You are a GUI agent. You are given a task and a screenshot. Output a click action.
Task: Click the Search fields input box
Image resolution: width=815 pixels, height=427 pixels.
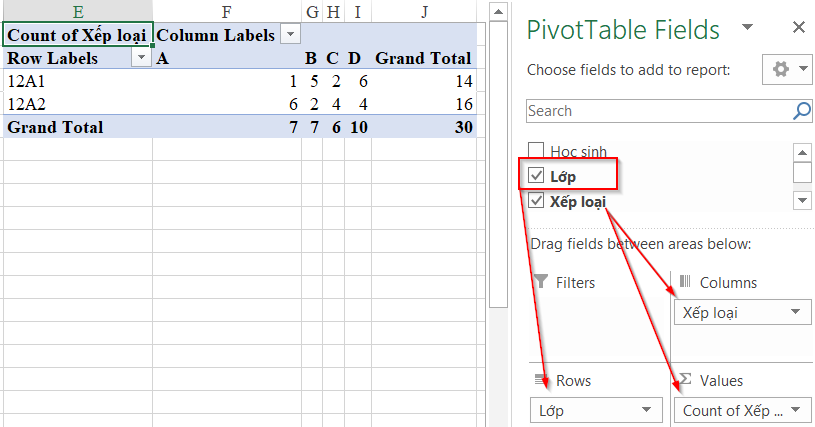click(659, 111)
